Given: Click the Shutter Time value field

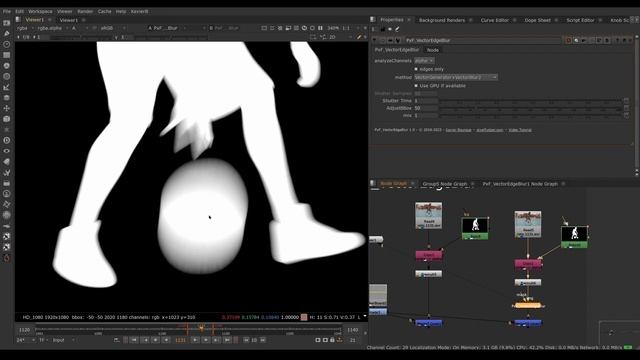Looking at the screenshot, I should pyautogui.click(x=425, y=100).
